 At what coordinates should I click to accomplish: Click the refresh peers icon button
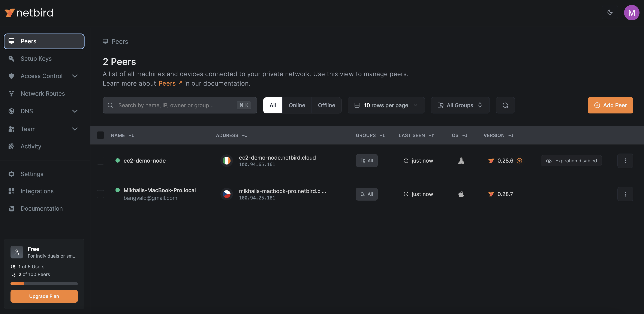coord(505,105)
